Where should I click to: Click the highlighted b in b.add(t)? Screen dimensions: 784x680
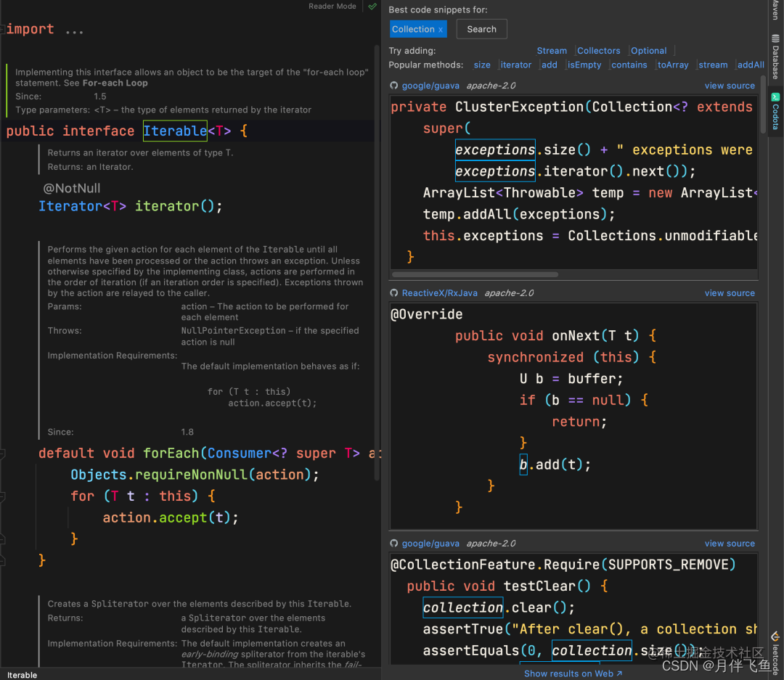tap(523, 465)
